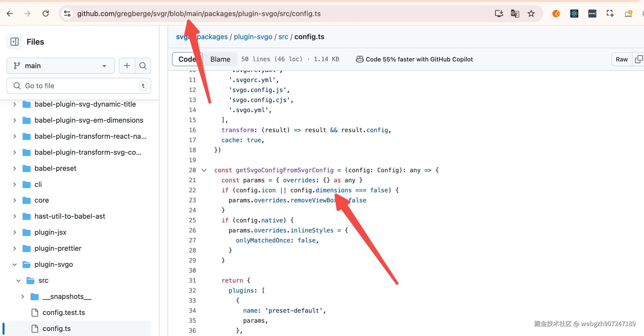Click the translate page icon

[515, 14]
